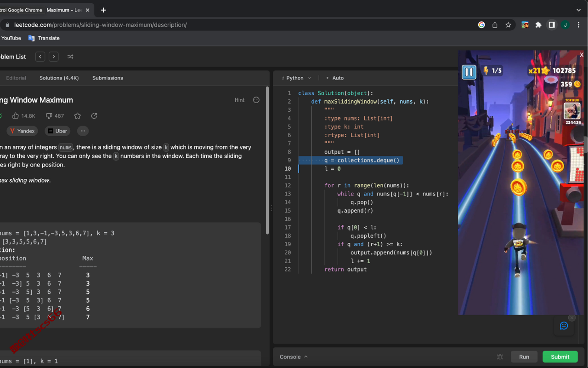Click the code line 'q.popleft()'
Screen dimensions: 588x368
pos(368,236)
